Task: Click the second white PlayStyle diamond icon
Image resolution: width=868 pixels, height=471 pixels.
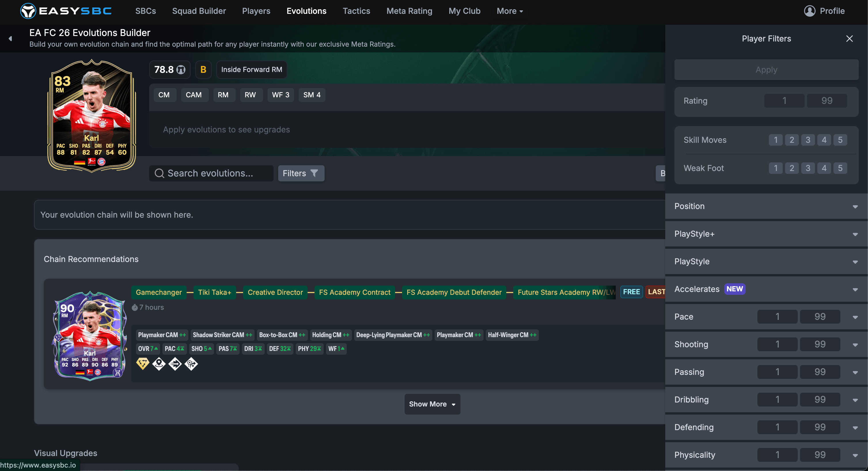Action: [x=159, y=364]
